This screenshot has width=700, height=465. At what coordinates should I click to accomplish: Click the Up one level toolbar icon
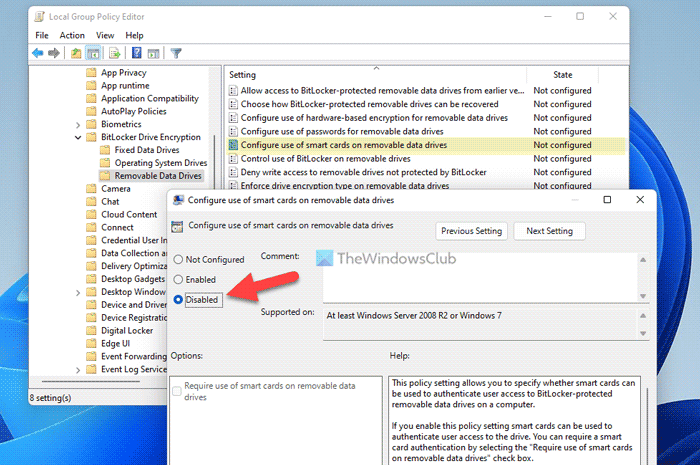pyautogui.click(x=76, y=54)
